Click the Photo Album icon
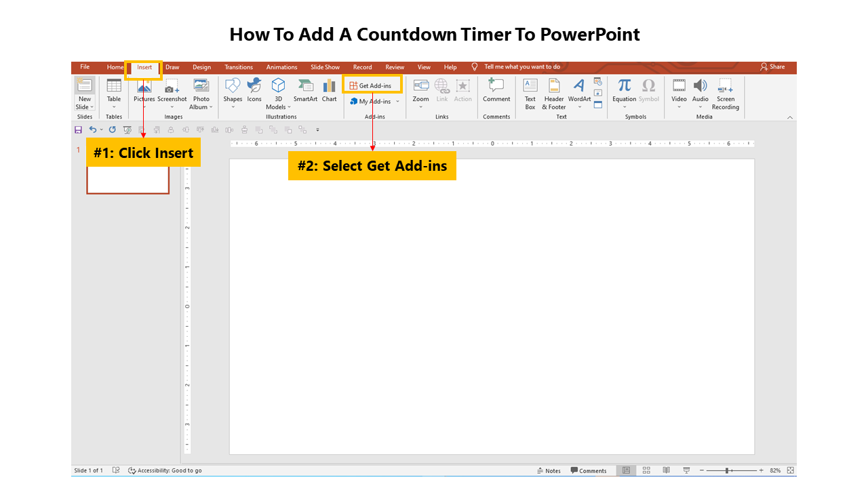Image resolution: width=868 pixels, height=488 pixels. [x=201, y=85]
